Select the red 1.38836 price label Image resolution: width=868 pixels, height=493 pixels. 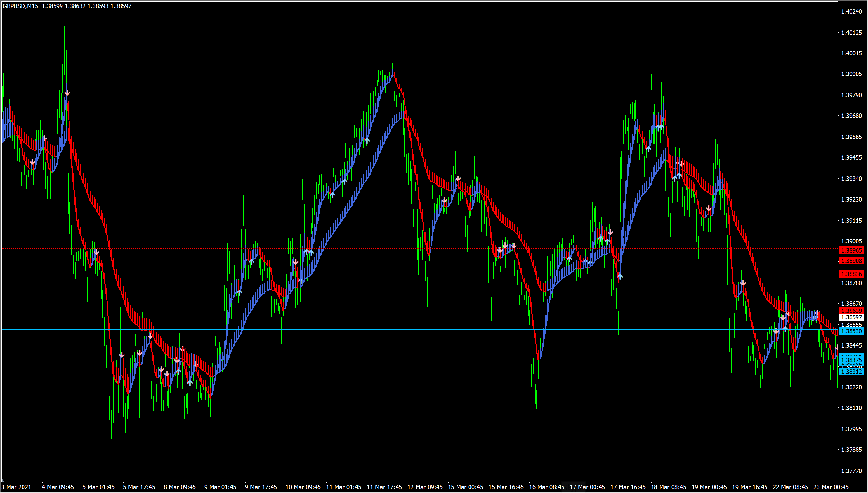click(x=851, y=274)
